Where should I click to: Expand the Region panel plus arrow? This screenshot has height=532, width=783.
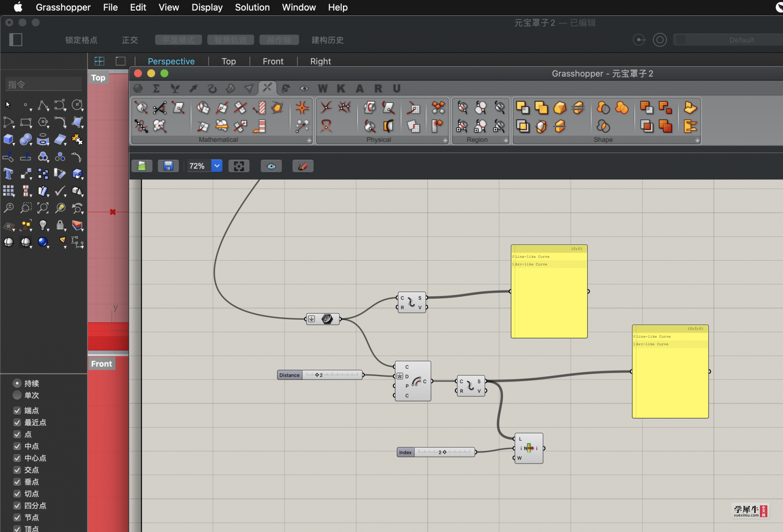(x=506, y=140)
